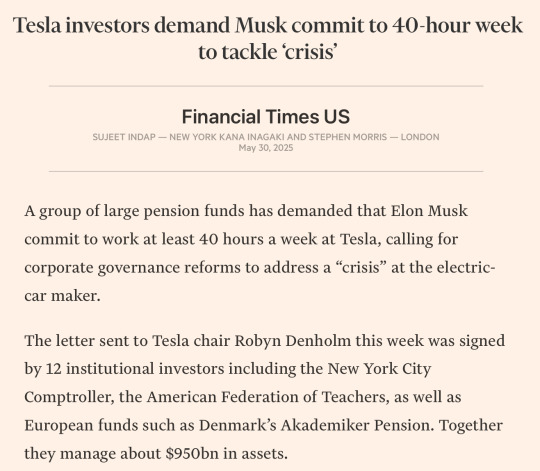Click the first paragraph about pension funds
The width and height of the screenshot is (540, 471).
click(x=260, y=253)
